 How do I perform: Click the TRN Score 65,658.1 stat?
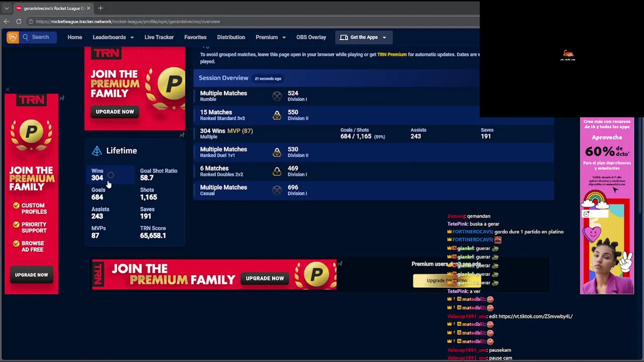[x=153, y=232]
